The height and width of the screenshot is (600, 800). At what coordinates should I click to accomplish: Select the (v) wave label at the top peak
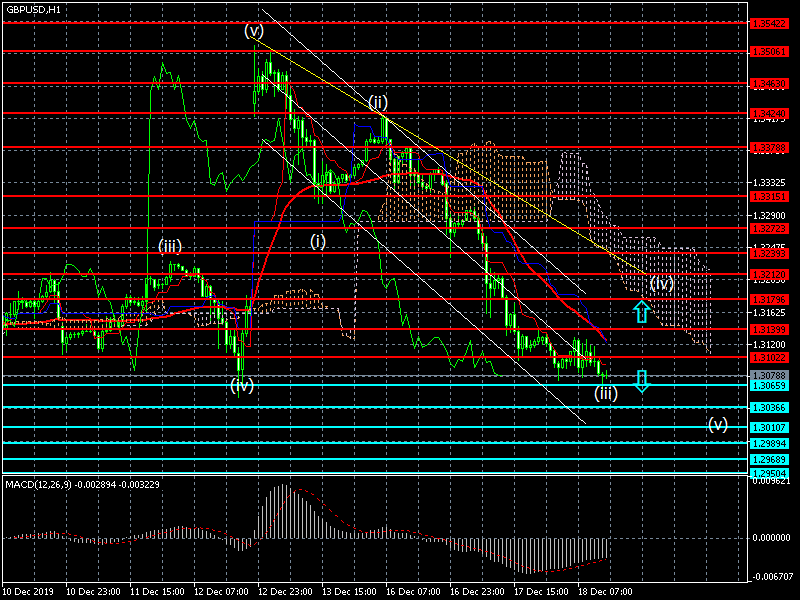[254, 31]
